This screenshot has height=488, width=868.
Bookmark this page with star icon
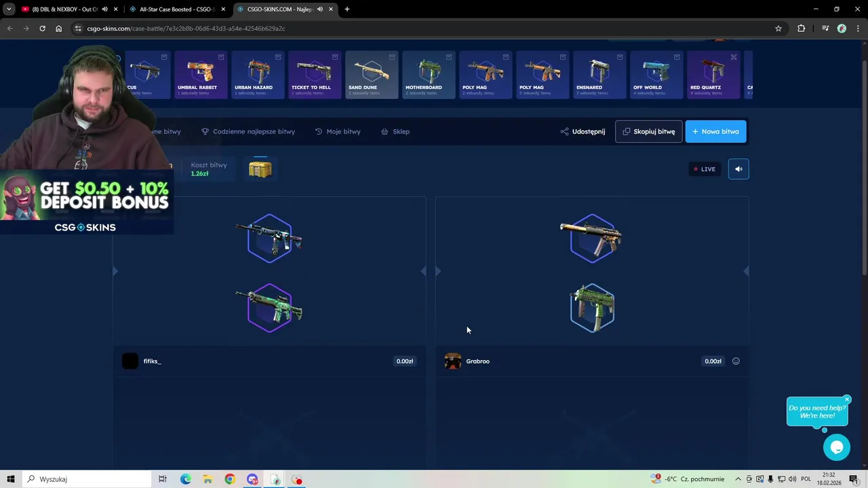(x=778, y=28)
